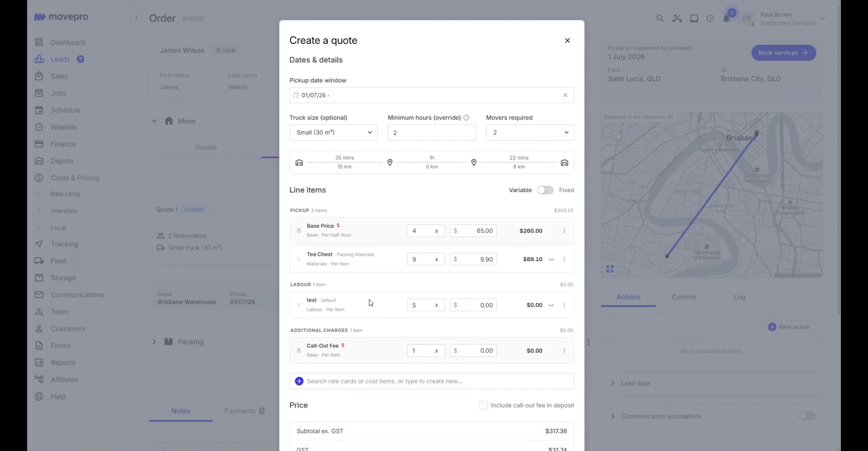Check Include call-out fee in deposit
This screenshot has width=868, height=451.
click(483, 405)
